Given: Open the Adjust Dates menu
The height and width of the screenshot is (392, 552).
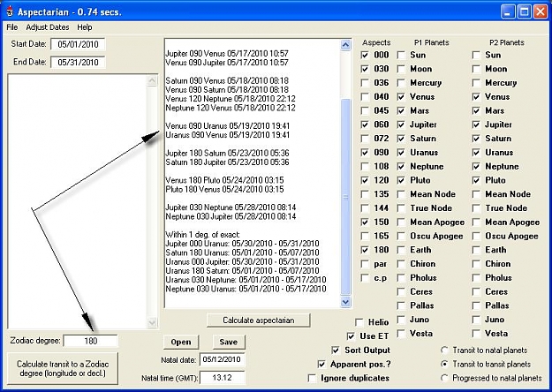Looking at the screenshot, I should pyautogui.click(x=48, y=27).
